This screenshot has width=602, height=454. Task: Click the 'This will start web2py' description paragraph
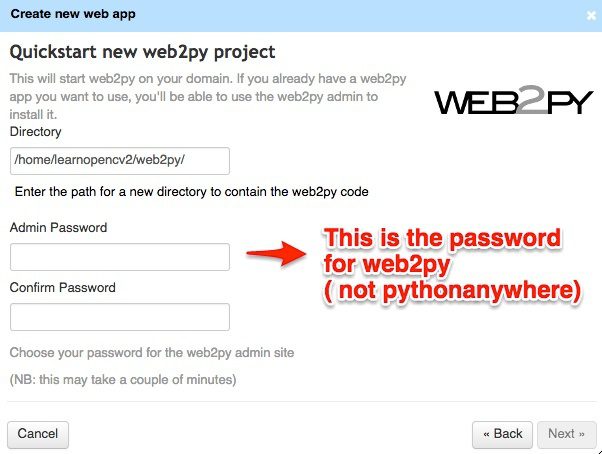(x=208, y=96)
